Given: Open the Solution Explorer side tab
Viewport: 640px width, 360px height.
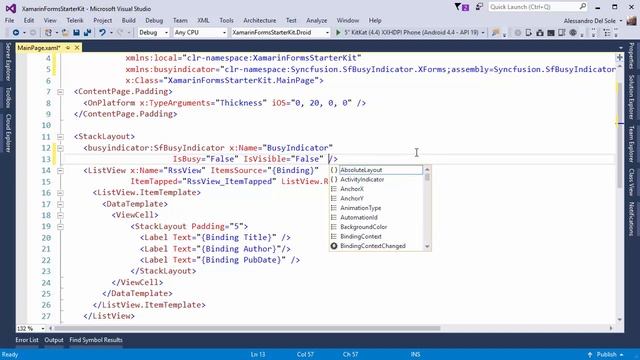Looking at the screenshot, I should (x=631, y=97).
